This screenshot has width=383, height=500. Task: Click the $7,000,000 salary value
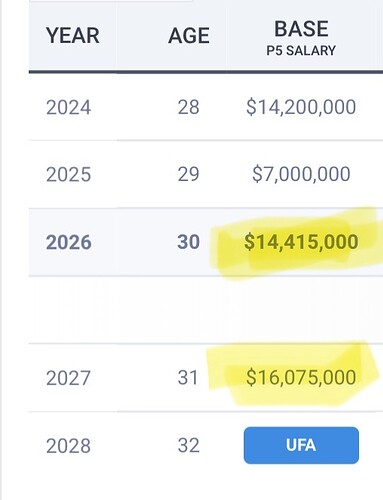click(301, 174)
